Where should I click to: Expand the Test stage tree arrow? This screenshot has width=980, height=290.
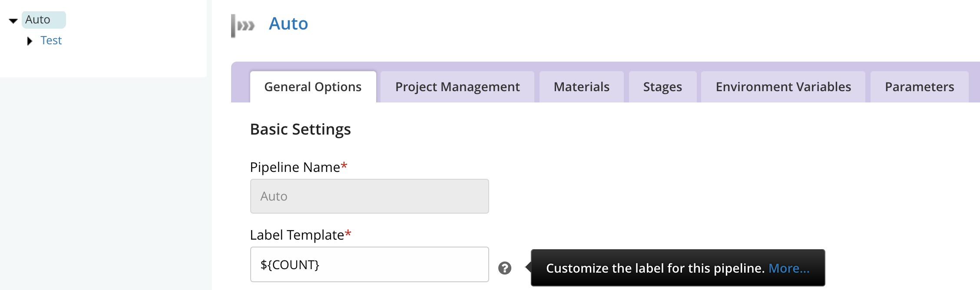[x=30, y=41]
